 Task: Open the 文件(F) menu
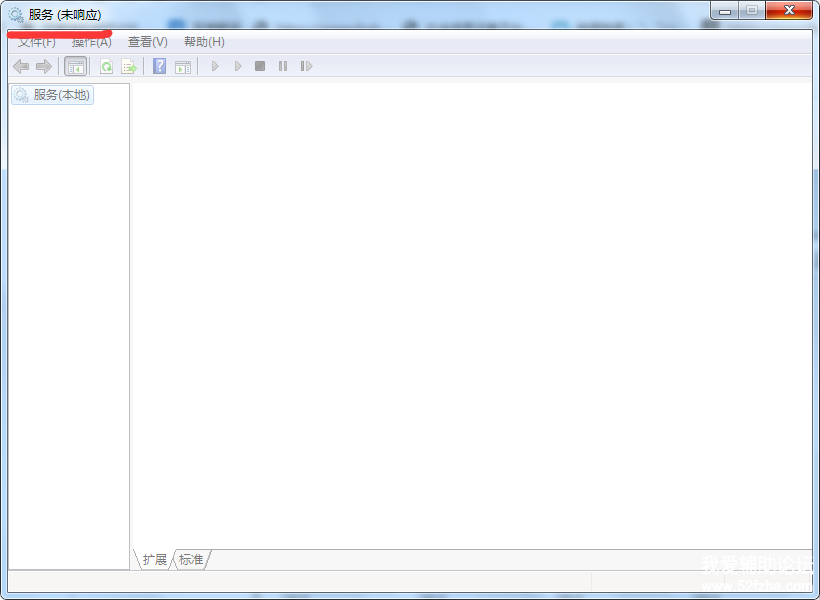pyautogui.click(x=37, y=42)
